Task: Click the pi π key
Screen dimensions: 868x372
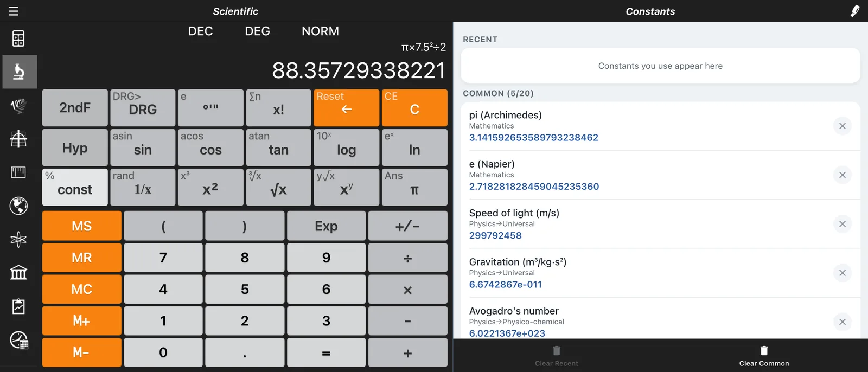Action: point(414,187)
